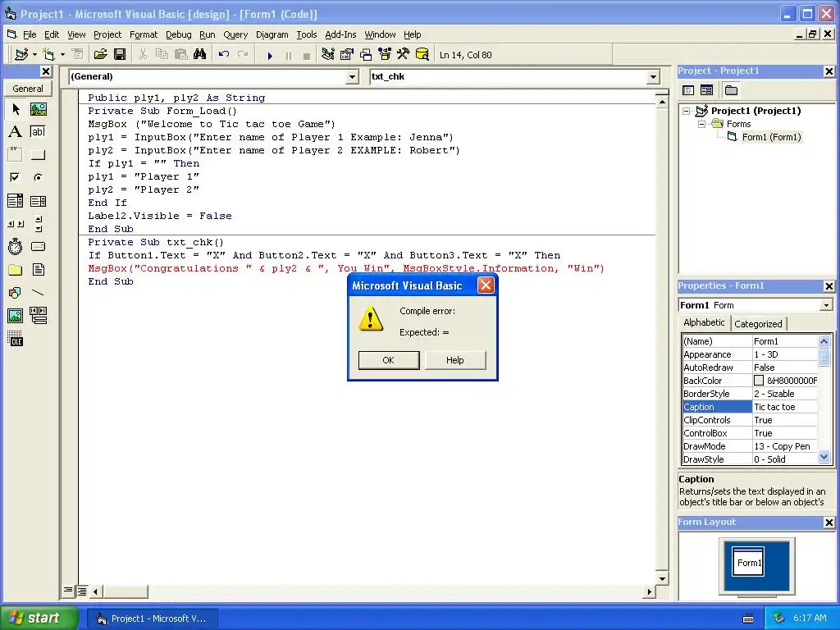Select the CheckBox control tool
This screenshot has width=840, height=630.
(16, 177)
